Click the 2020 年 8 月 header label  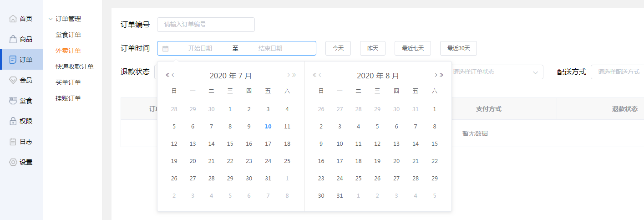378,76
